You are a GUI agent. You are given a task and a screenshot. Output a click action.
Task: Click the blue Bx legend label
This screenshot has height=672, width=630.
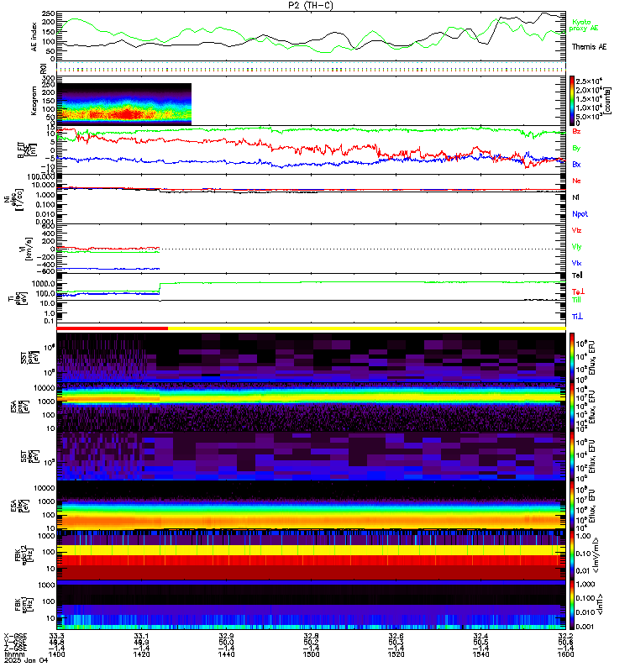tap(576, 165)
